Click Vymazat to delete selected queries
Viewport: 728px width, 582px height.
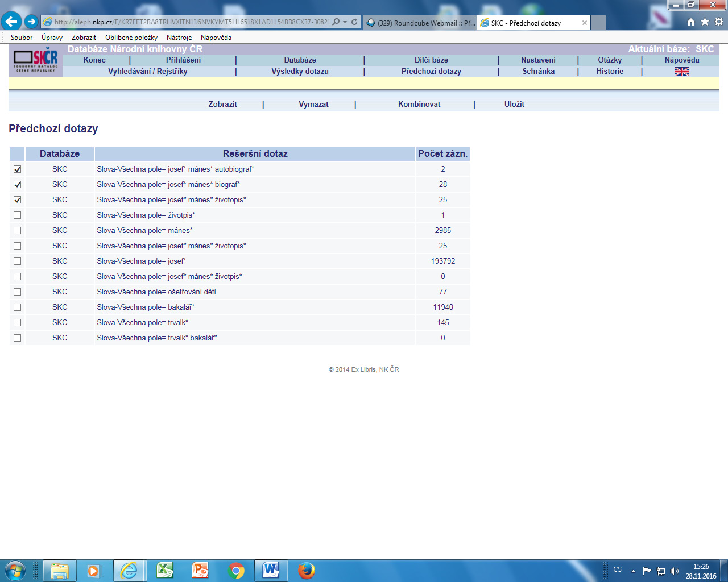313,104
